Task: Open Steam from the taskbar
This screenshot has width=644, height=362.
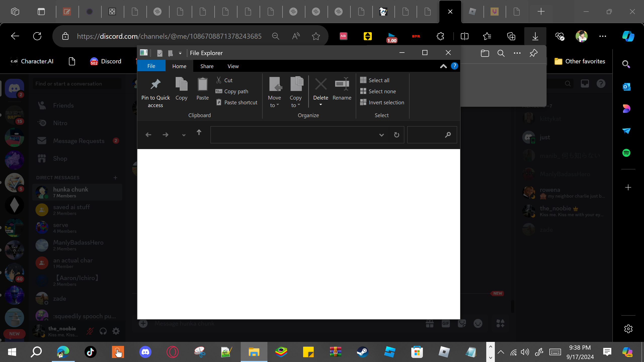Action: [363, 352]
